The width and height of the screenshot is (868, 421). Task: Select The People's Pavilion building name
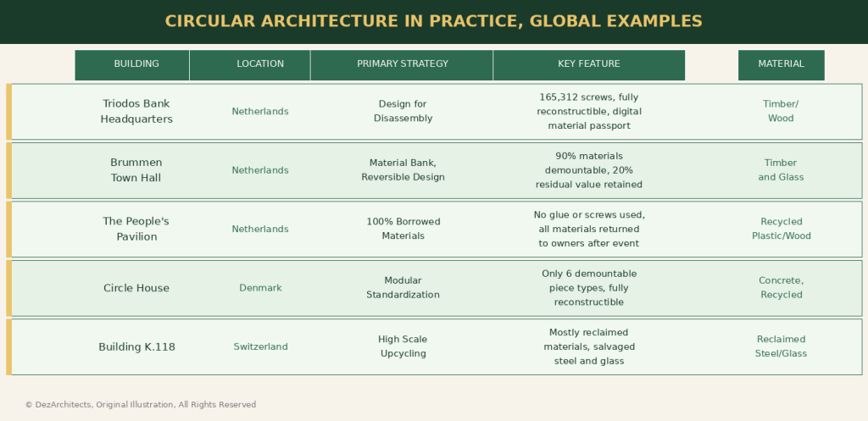tap(136, 229)
